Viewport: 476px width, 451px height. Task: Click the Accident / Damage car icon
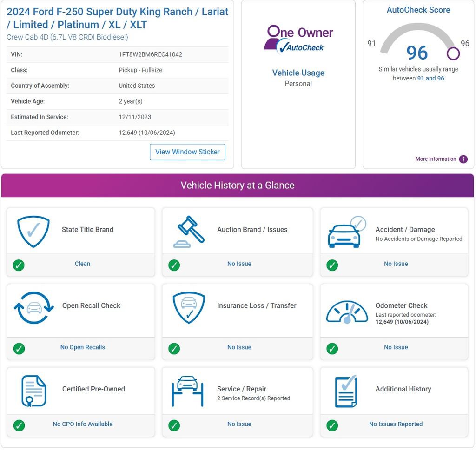click(347, 232)
